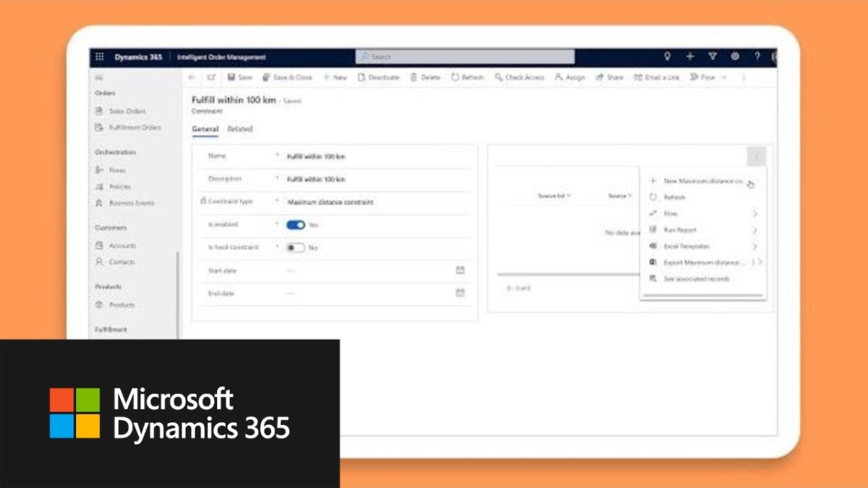This screenshot has width=868, height=488.
Task: Toggle the Is enabled switch off
Action: 297,225
